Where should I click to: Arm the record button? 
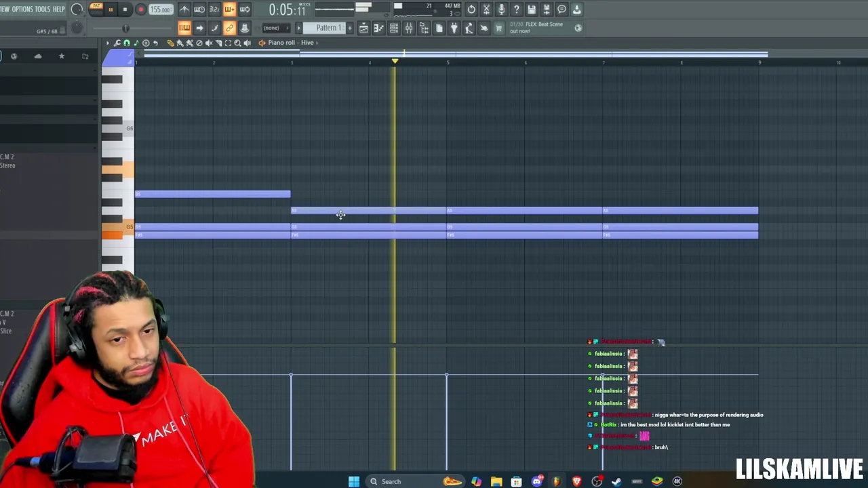point(141,9)
